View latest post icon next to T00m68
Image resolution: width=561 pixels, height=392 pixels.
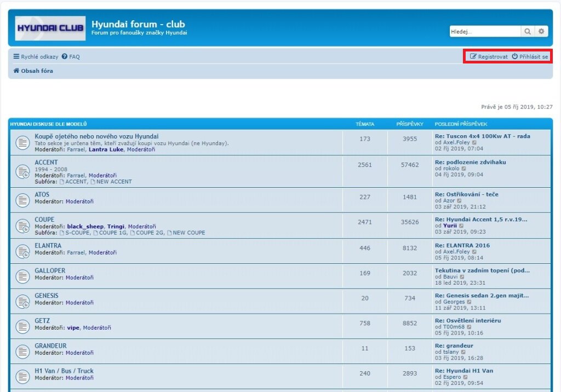click(469, 327)
